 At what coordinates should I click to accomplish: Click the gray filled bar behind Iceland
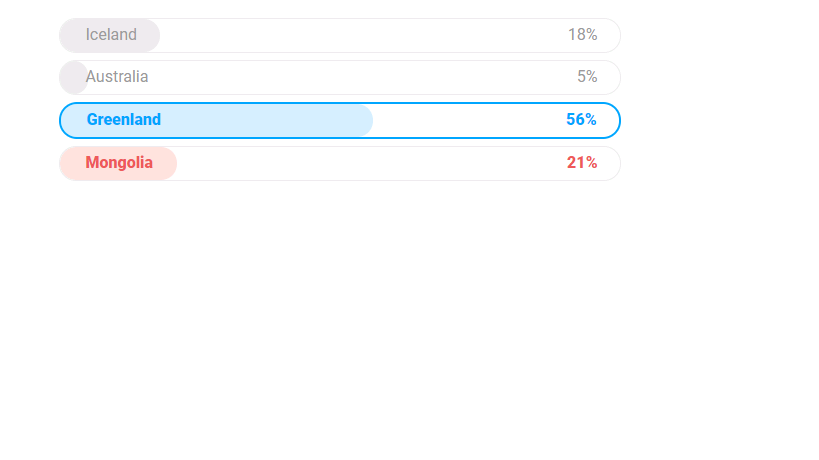[110, 36]
